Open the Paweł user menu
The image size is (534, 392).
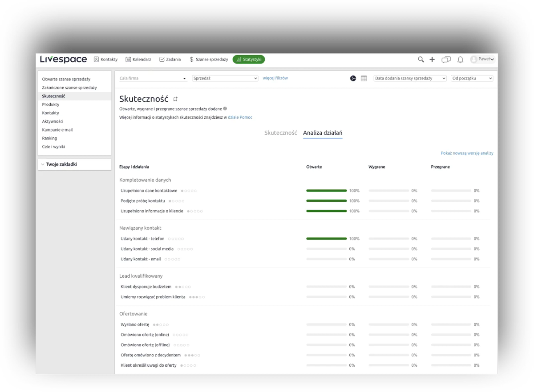tap(483, 59)
